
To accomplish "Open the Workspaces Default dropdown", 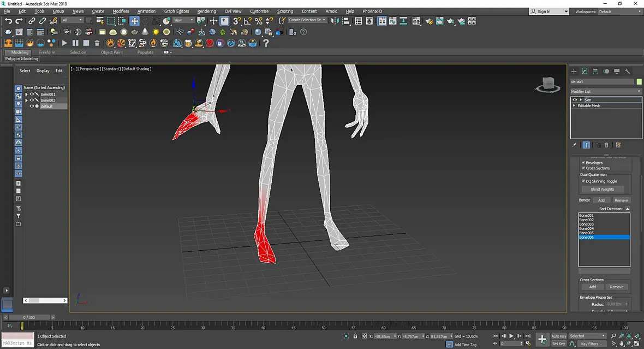I will 619,11.
